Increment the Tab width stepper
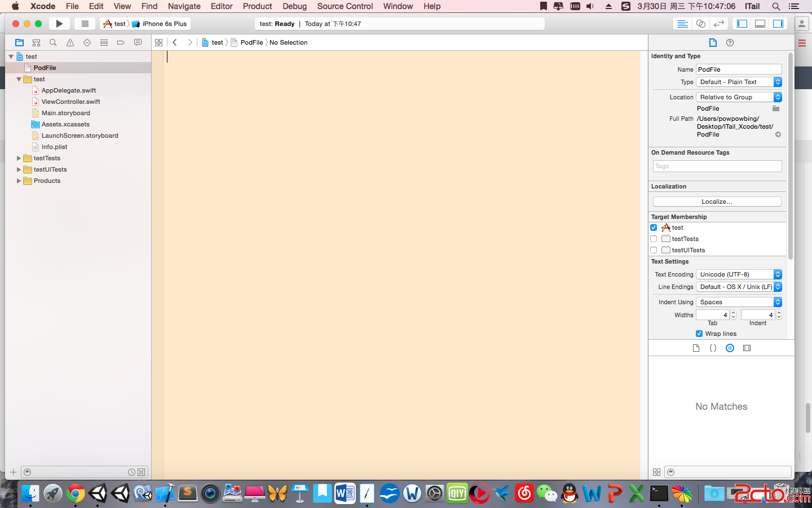The height and width of the screenshot is (508, 812). coord(733,313)
